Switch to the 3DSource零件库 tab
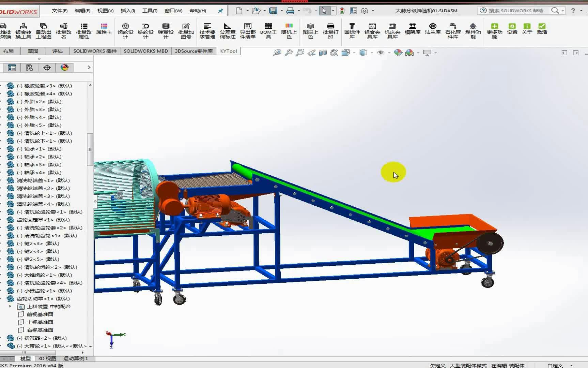Screen dimensions: 588x368 tap(194, 51)
